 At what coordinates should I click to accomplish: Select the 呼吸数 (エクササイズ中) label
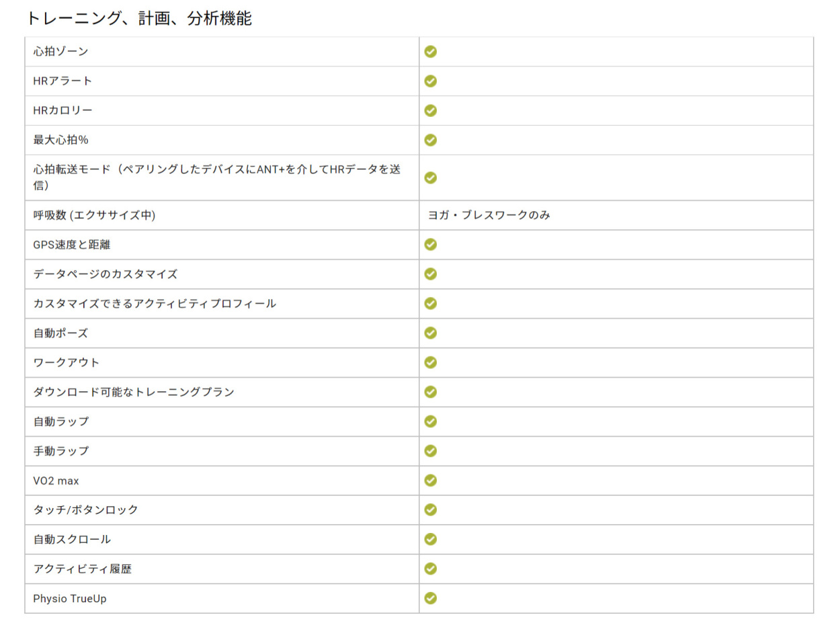95,216
